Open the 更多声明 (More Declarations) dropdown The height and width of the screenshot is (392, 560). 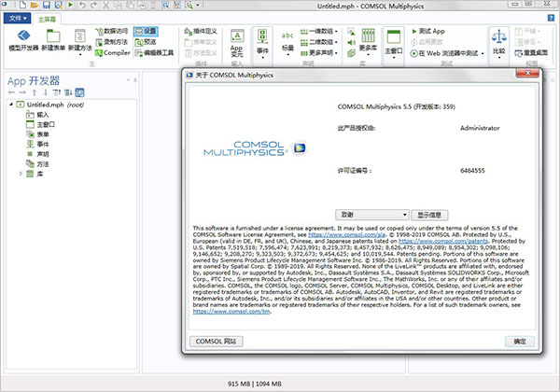(318, 53)
